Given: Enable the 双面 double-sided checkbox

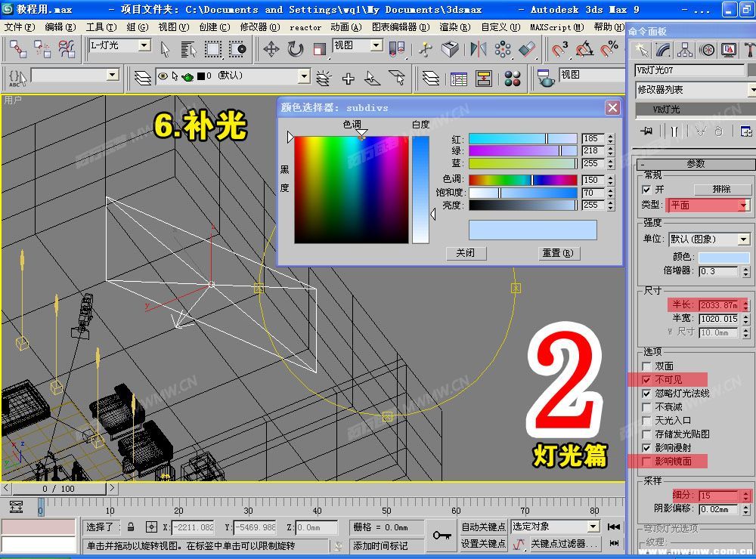Looking at the screenshot, I should point(646,366).
